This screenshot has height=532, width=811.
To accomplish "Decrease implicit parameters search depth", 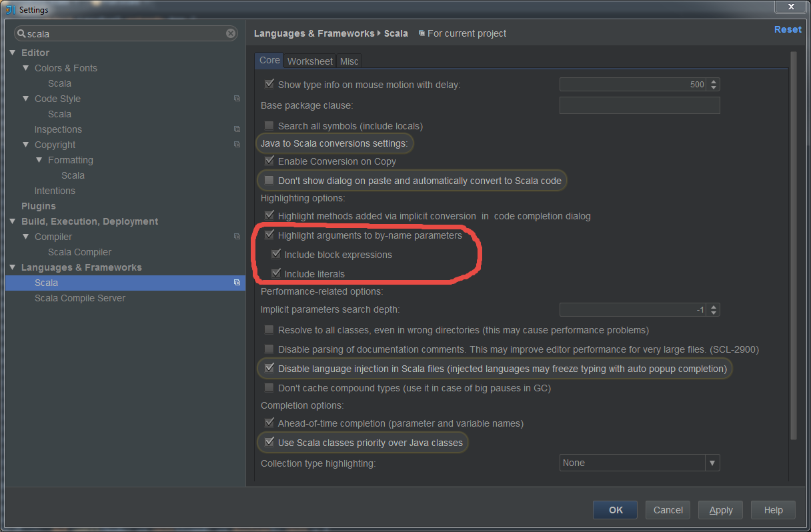I will [714, 313].
